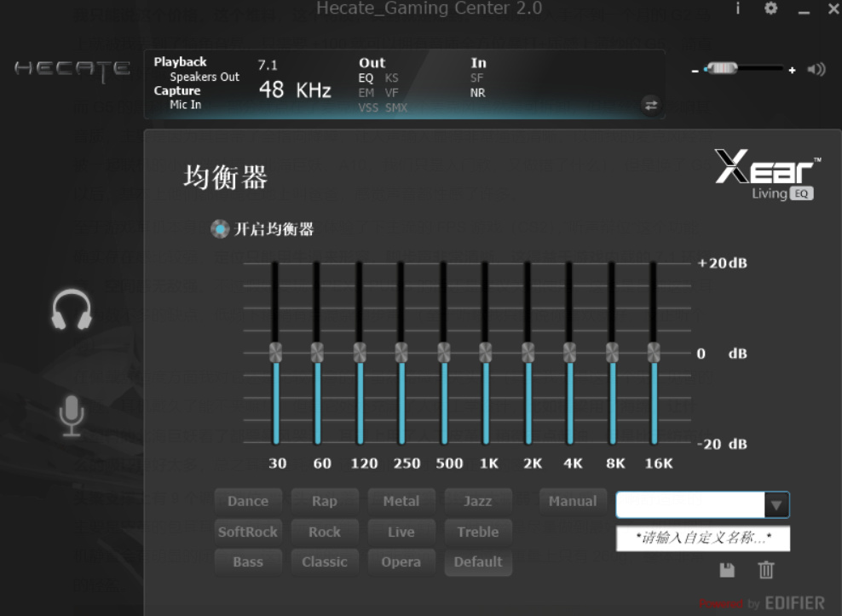
Task: Click the custom preset combo box field
Action: coord(702,505)
